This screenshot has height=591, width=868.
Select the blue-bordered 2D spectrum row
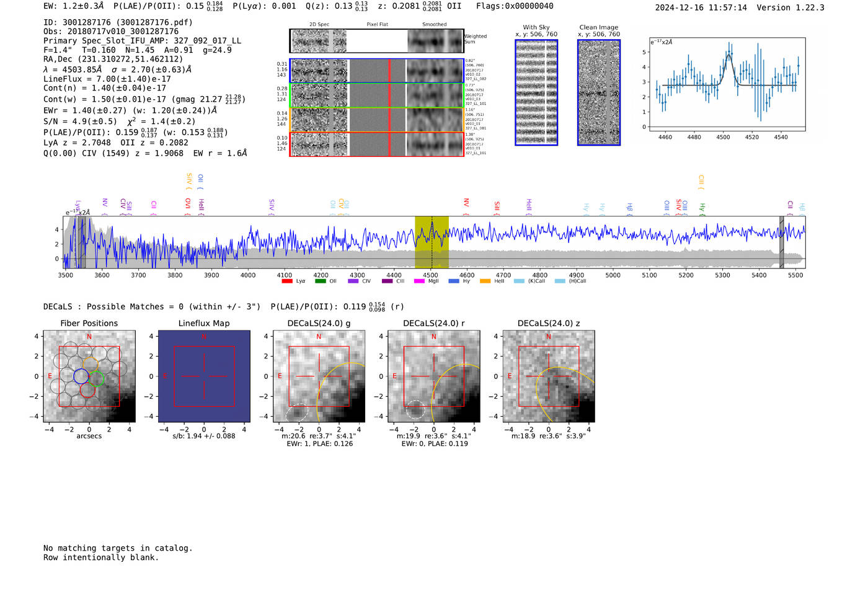coord(377,71)
